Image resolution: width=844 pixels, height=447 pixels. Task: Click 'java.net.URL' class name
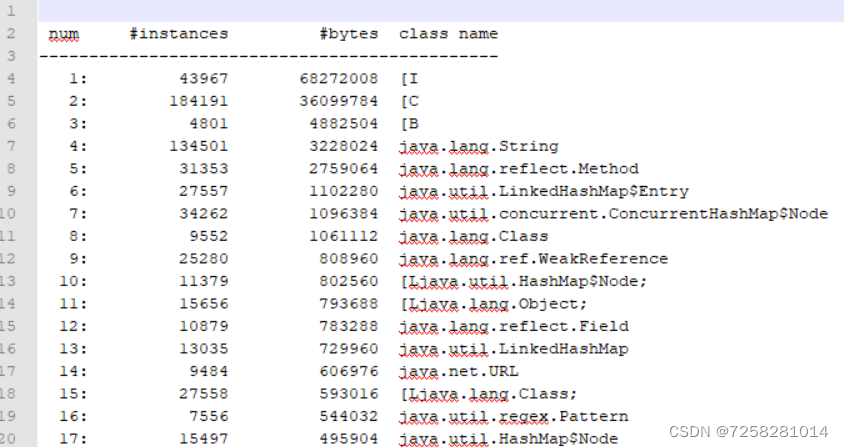(459, 372)
